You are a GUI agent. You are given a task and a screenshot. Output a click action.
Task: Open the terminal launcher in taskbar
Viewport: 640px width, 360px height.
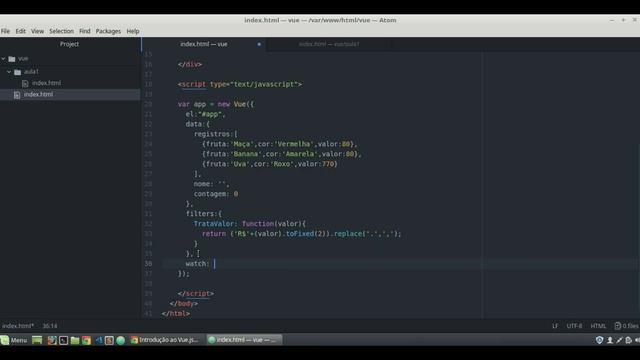63,340
